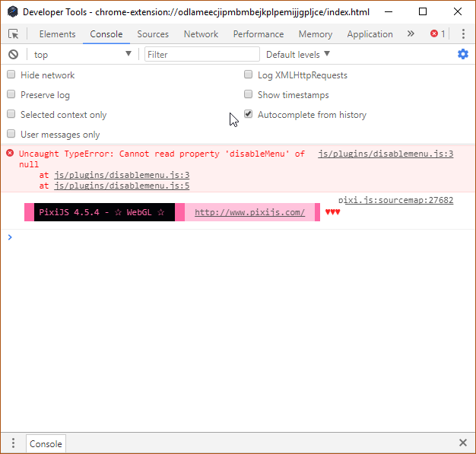Select the Console tab
This screenshot has height=454, width=476.
(x=106, y=34)
